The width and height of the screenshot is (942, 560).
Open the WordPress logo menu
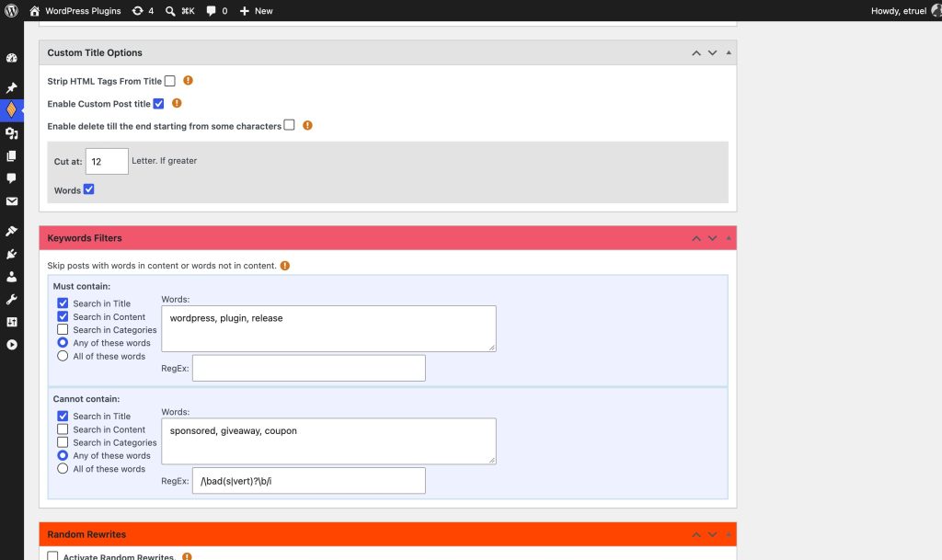11,11
